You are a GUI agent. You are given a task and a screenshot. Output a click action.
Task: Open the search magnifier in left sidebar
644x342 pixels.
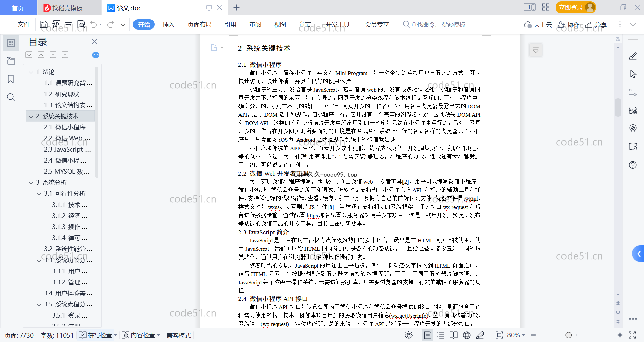[11, 97]
